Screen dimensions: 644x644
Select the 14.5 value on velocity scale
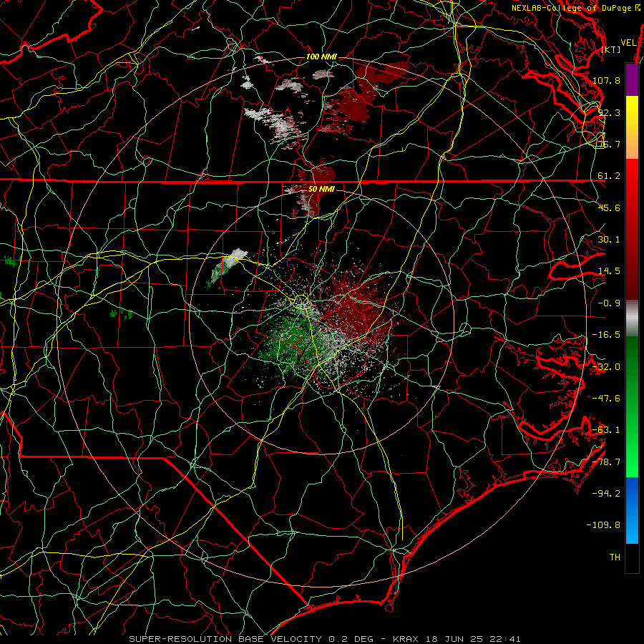coord(609,271)
